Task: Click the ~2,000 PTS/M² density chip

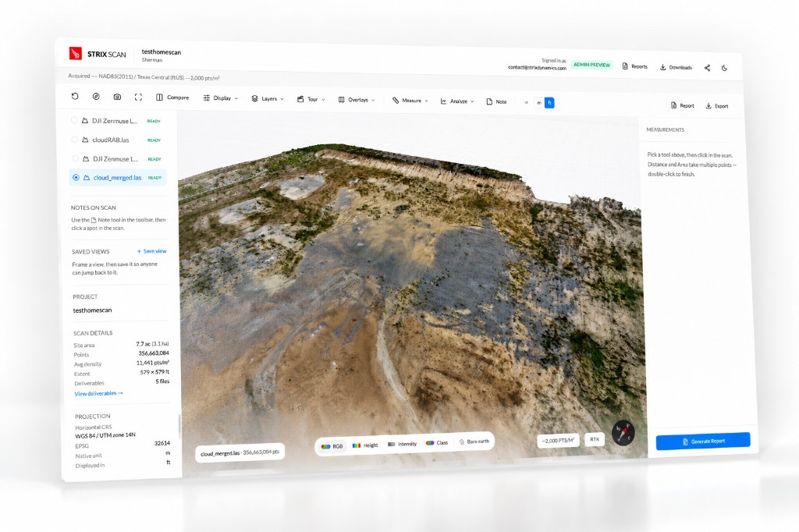Action: coord(558,440)
